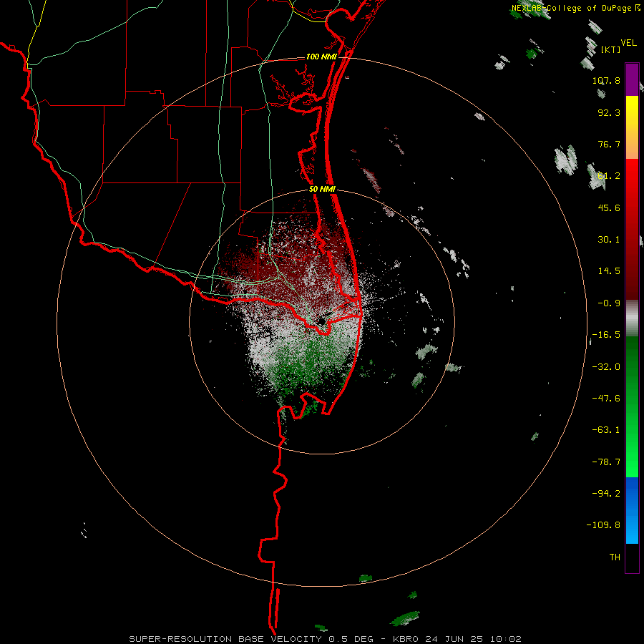Click the -16.5 velocity scale label
644x644 pixels.
point(606,335)
